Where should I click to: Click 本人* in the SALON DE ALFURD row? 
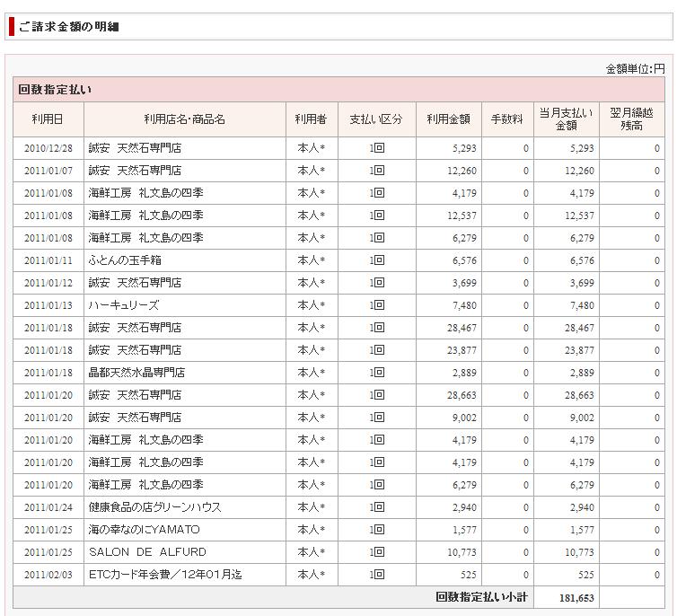click(312, 552)
